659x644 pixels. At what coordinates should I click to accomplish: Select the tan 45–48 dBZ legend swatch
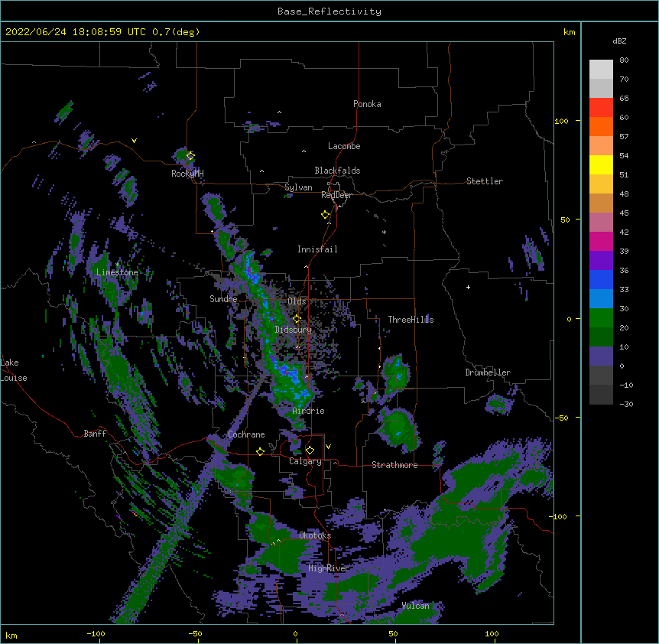click(601, 203)
